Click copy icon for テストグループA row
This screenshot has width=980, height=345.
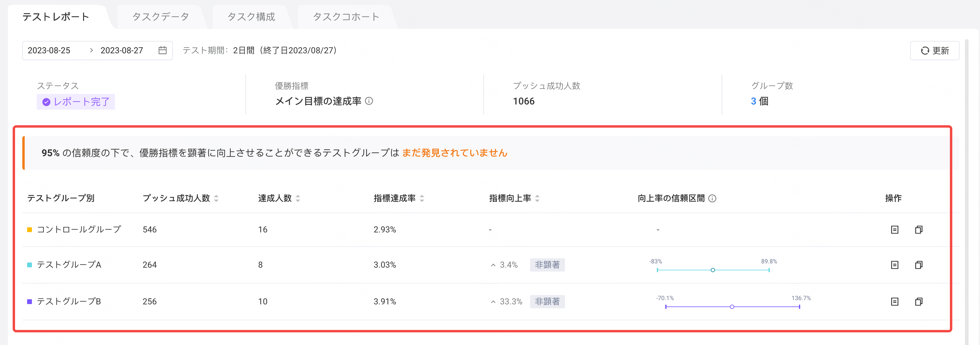pos(919,265)
